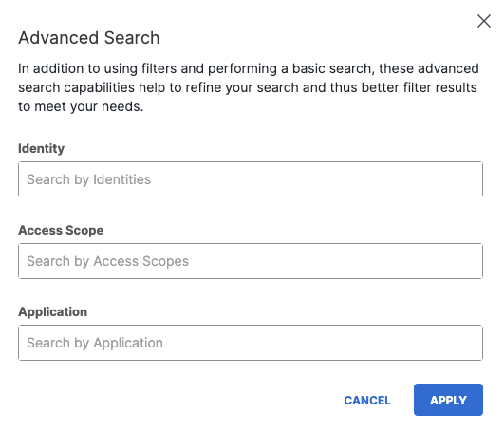Cancel the advanced search dialog
Screen dimensions: 504x432
pyautogui.click(x=367, y=401)
